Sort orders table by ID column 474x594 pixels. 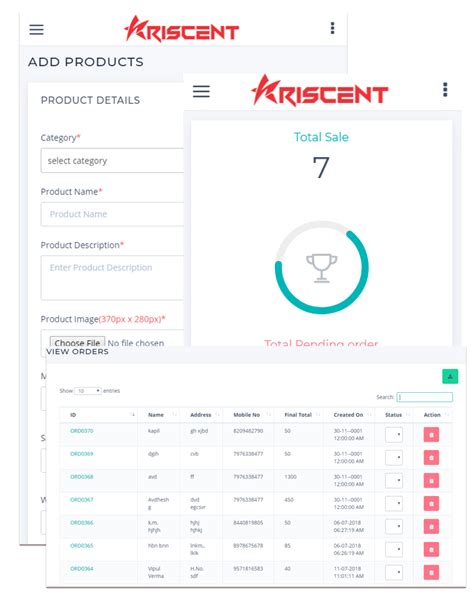pyautogui.click(x=99, y=415)
